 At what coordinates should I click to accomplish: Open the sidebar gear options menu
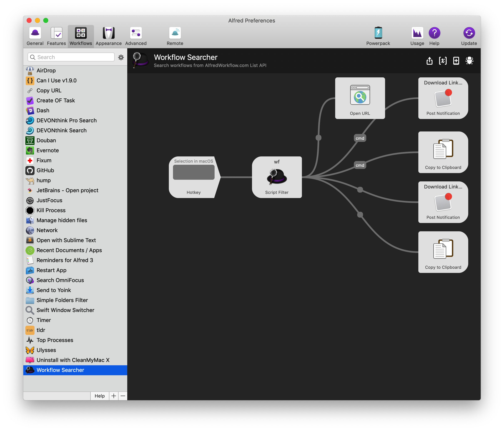121,57
